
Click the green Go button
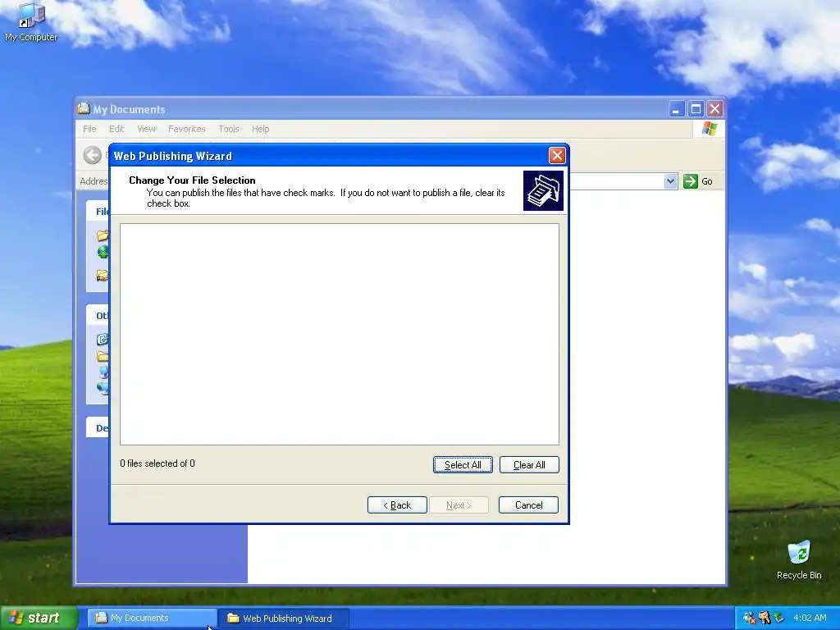point(698,181)
